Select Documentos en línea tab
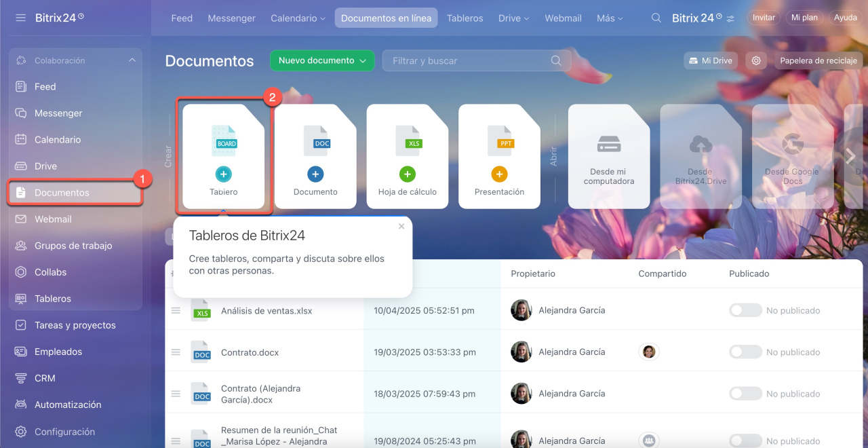Image resolution: width=868 pixels, height=448 pixels. (386, 18)
